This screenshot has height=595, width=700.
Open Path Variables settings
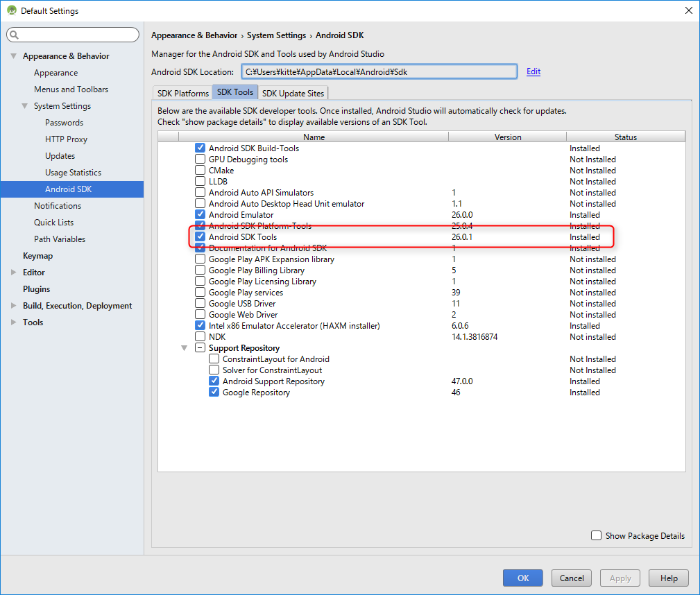[x=60, y=239]
